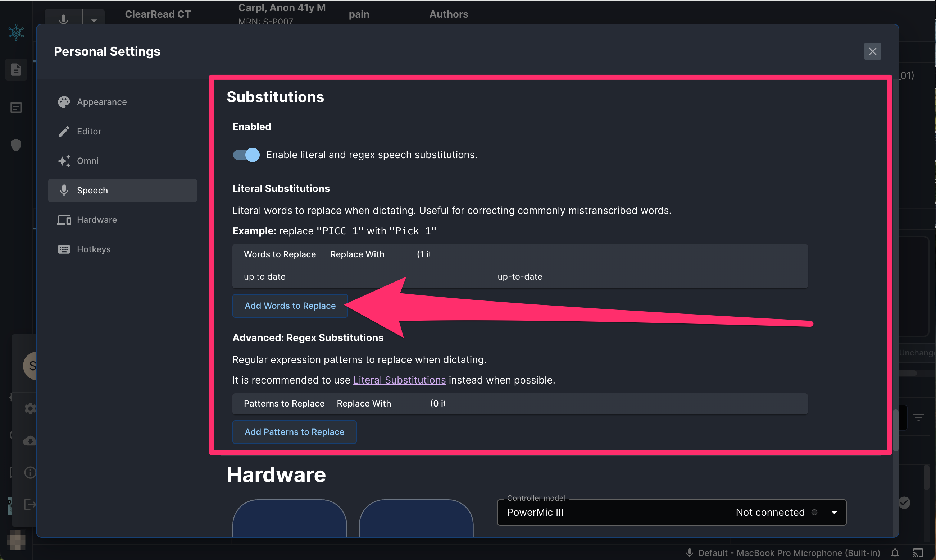This screenshot has width=936, height=560.
Task: Open the settings gear icon in left rail
Action: tap(30, 408)
